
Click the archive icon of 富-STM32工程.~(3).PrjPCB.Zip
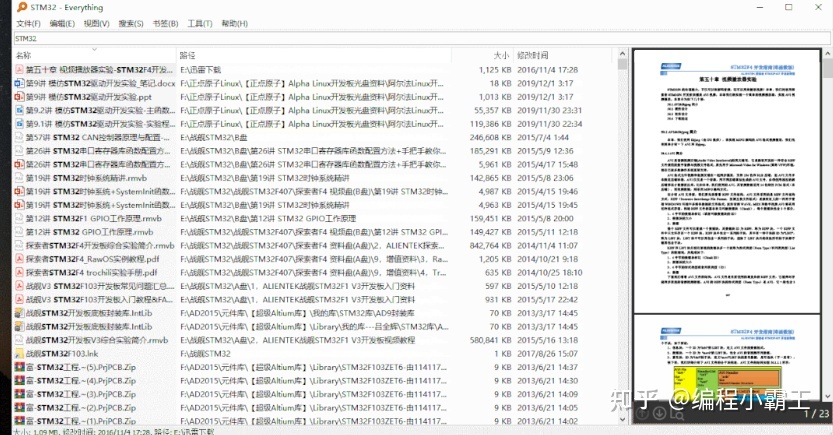[x=19, y=394]
